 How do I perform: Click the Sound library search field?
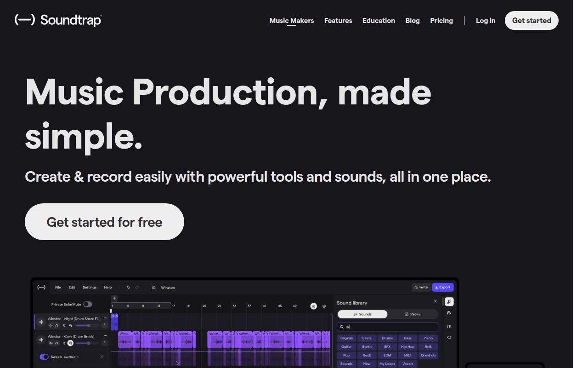(387, 327)
